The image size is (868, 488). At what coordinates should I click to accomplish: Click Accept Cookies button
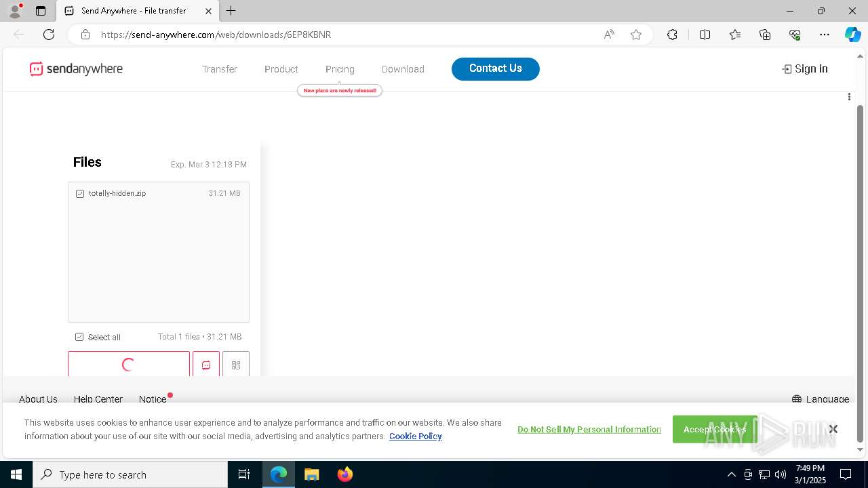click(x=715, y=429)
